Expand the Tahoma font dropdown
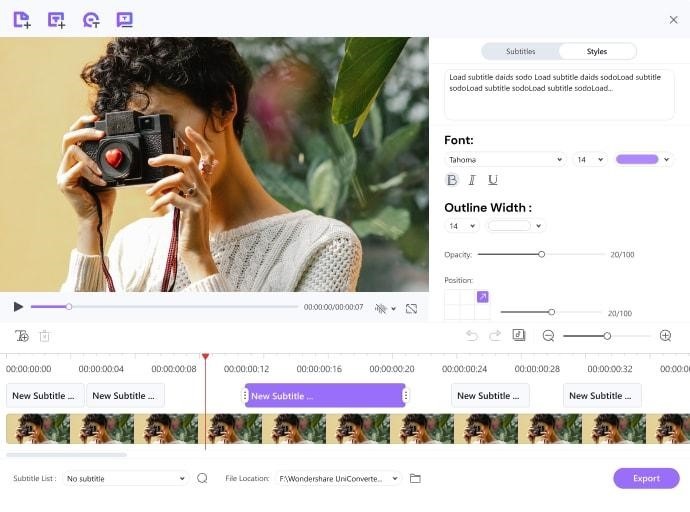The image size is (690, 512). (505, 159)
